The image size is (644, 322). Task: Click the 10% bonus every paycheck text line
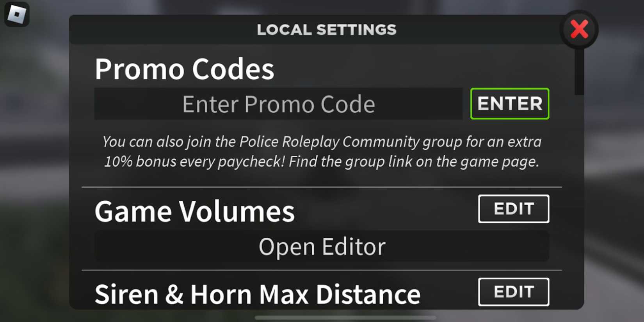(x=322, y=162)
